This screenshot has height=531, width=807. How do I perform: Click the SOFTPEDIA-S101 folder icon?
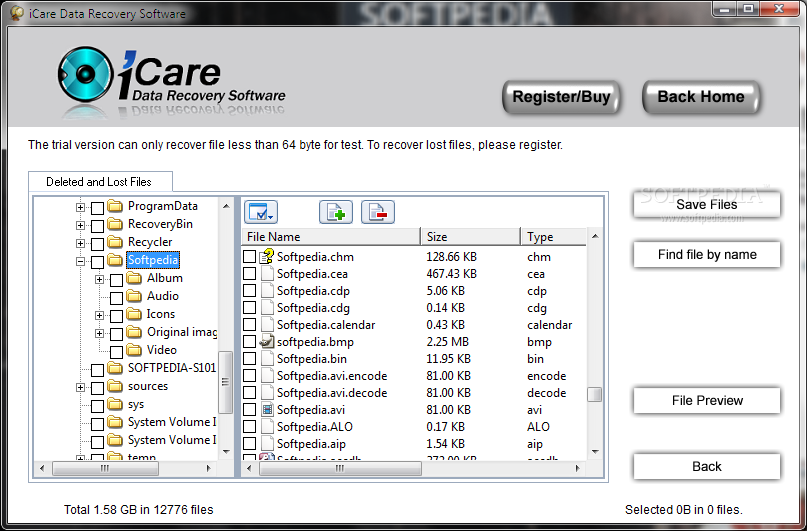(115, 368)
